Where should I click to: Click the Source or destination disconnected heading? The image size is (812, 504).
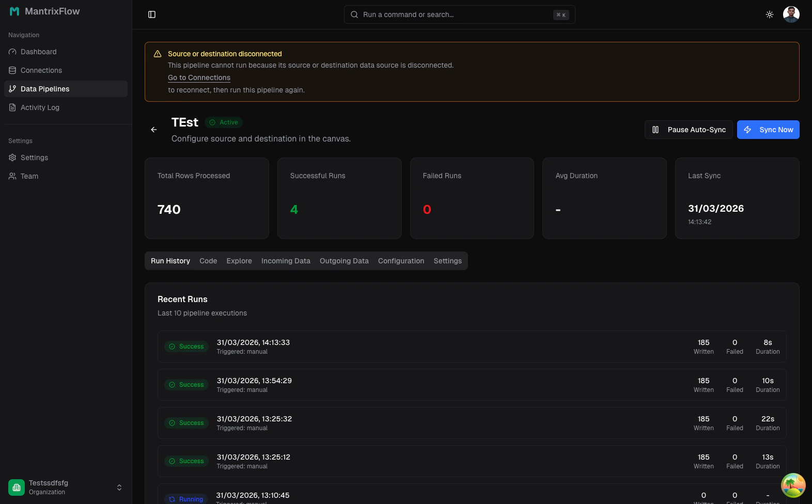[x=225, y=54]
